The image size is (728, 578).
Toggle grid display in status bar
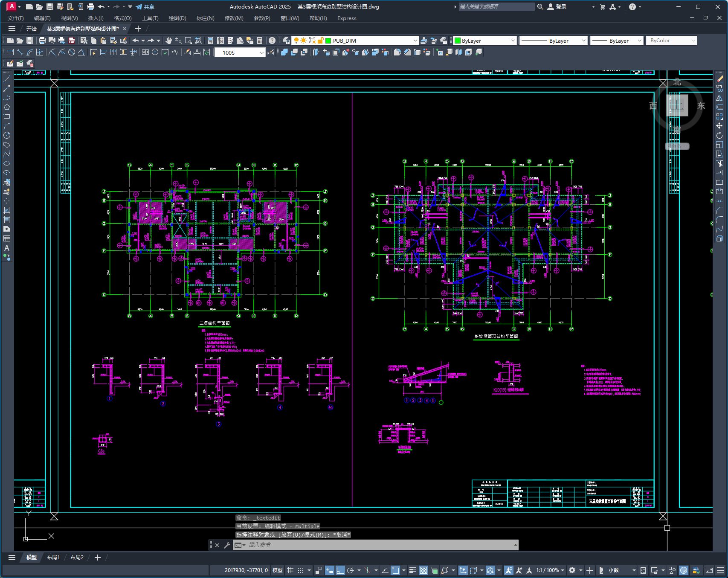(x=290, y=570)
